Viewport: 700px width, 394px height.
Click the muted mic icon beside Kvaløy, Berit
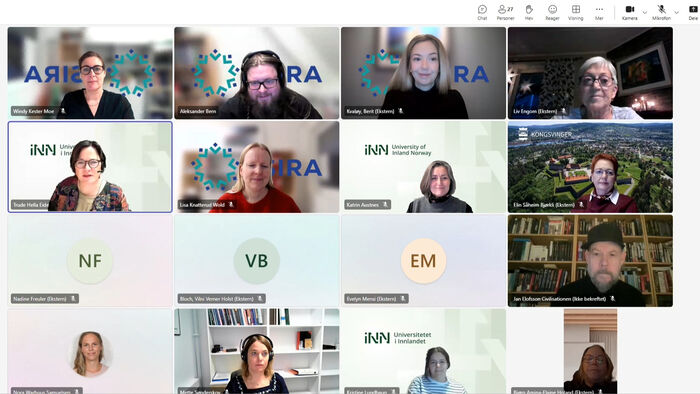click(x=401, y=111)
